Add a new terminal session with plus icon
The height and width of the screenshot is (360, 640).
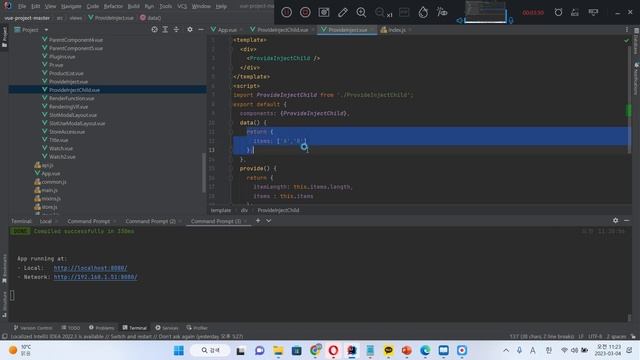[x=258, y=221]
